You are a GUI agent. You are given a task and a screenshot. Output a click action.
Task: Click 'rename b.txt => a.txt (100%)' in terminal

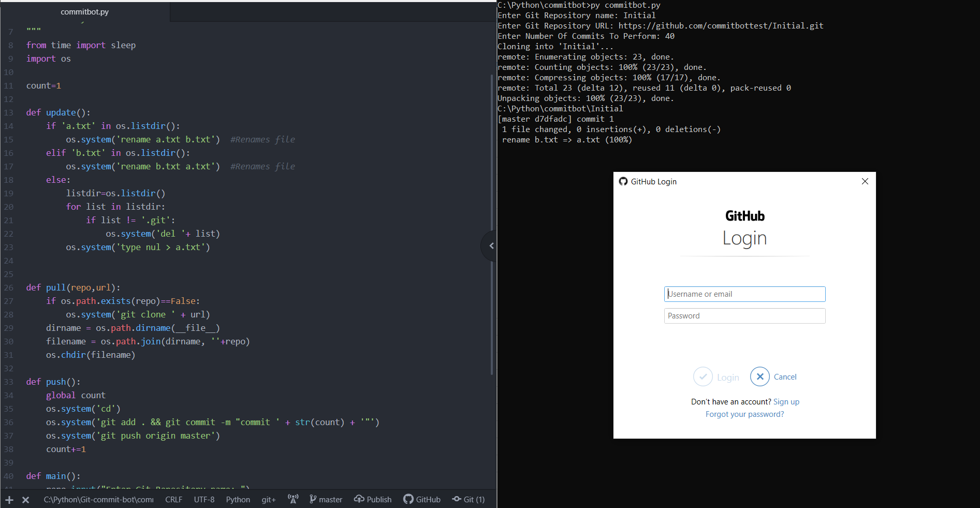pos(567,140)
